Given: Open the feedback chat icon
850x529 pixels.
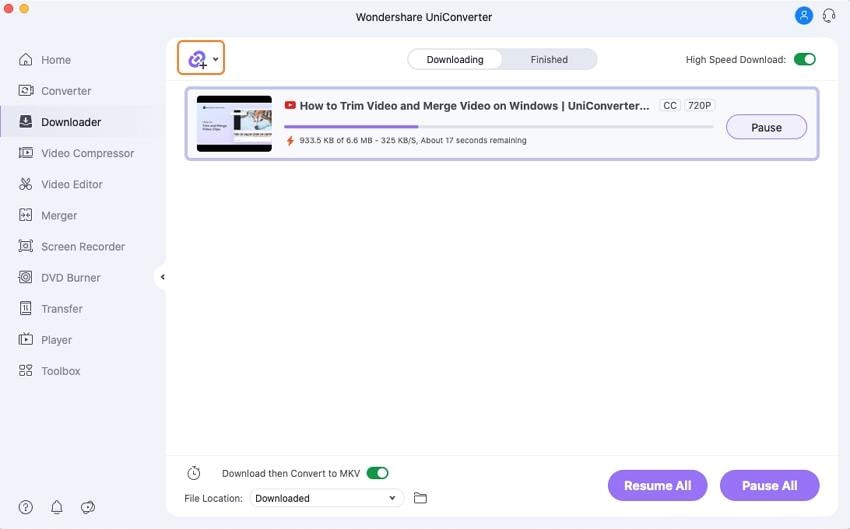Looking at the screenshot, I should click(x=88, y=507).
